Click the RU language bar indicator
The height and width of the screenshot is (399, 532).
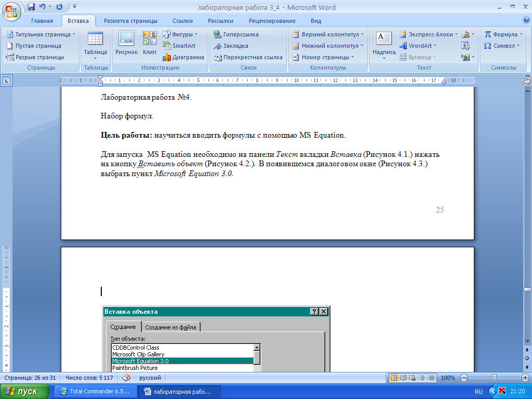[x=478, y=392]
